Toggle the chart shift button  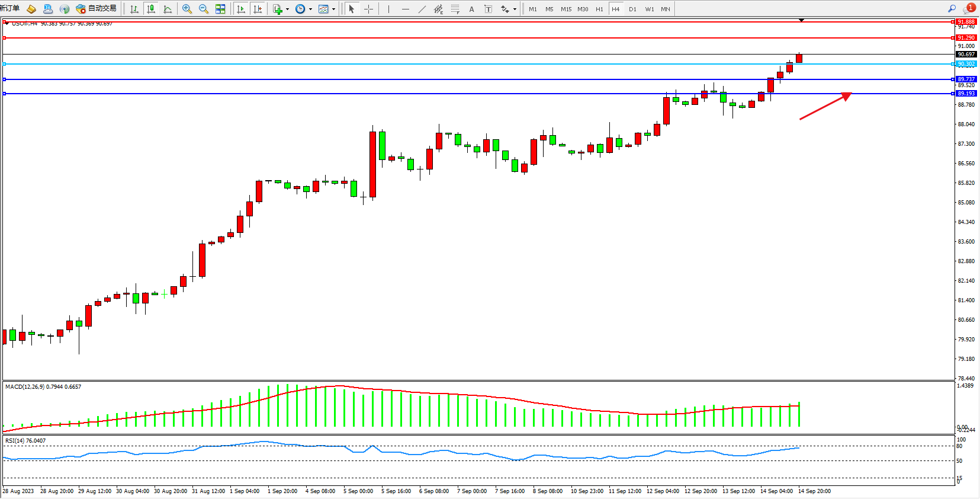tap(257, 9)
